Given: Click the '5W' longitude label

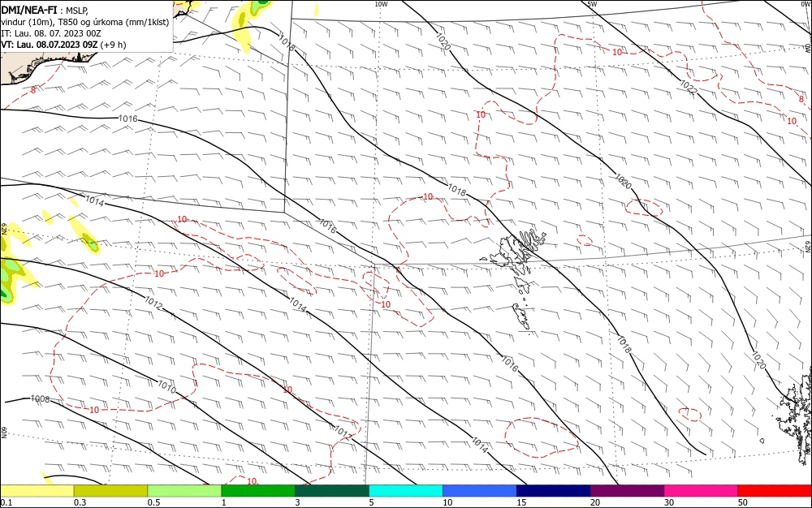Looking at the screenshot, I should pos(592,4).
